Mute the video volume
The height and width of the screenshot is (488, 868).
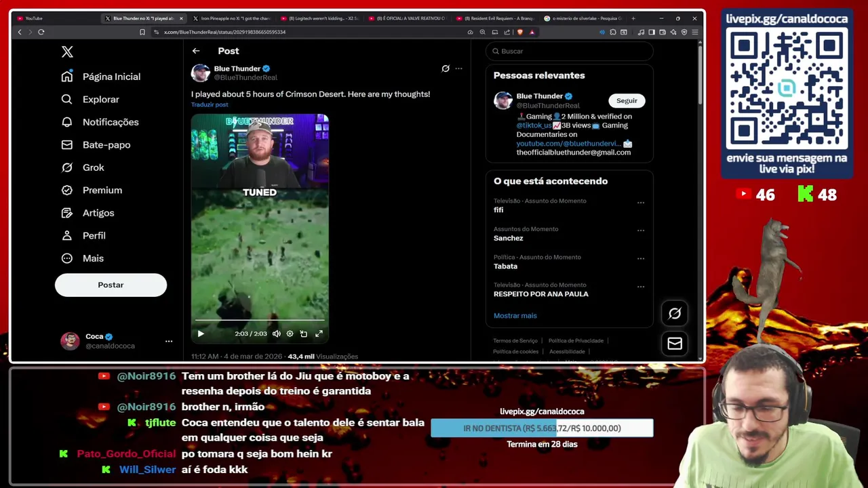click(276, 333)
